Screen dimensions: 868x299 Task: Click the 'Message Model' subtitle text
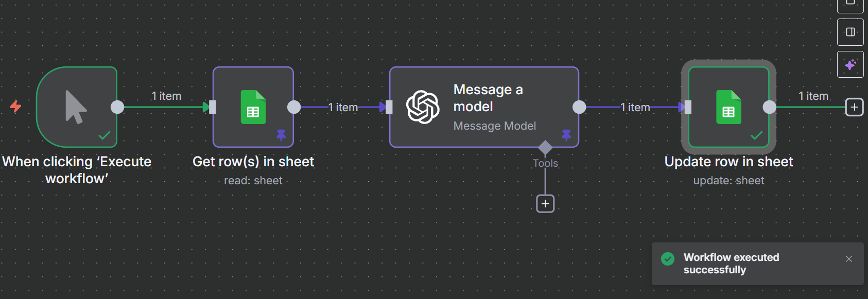[495, 126]
